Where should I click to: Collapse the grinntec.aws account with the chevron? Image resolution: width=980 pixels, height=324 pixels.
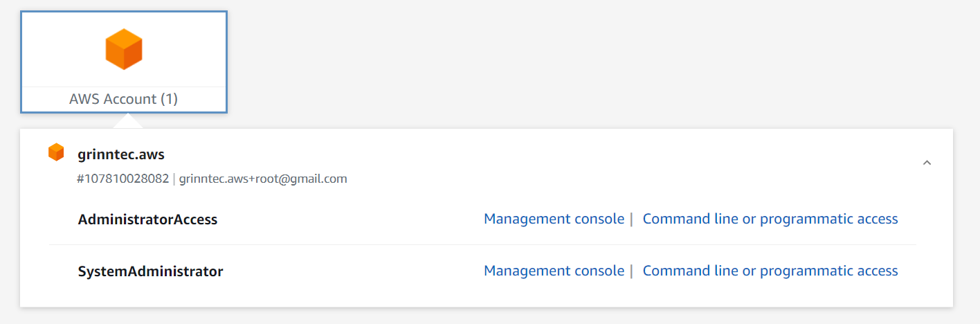click(x=927, y=163)
